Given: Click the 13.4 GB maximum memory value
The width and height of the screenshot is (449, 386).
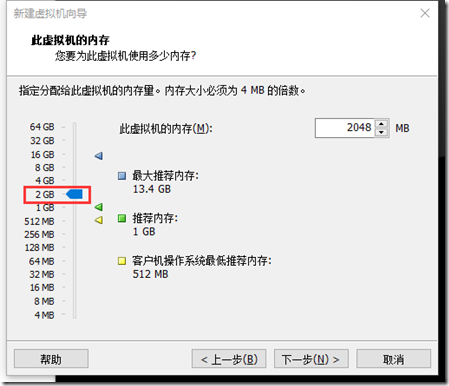Looking at the screenshot, I should coord(152,189).
